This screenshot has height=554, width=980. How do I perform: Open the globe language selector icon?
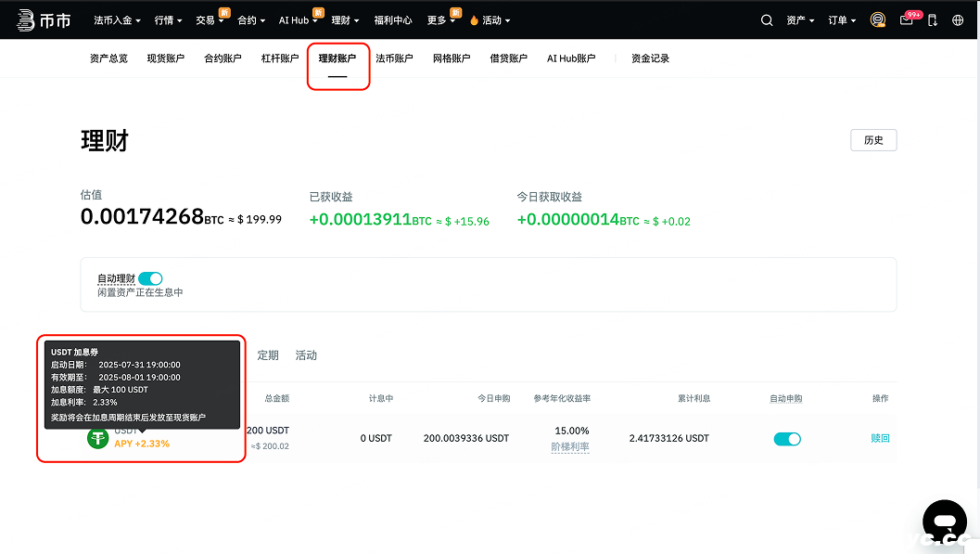pyautogui.click(x=958, y=20)
